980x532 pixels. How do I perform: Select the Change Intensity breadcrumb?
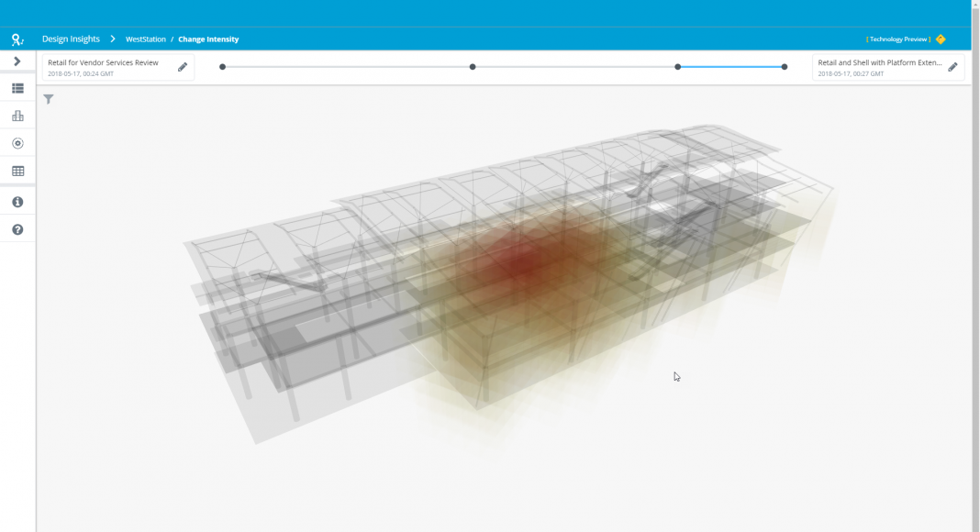[x=208, y=39]
